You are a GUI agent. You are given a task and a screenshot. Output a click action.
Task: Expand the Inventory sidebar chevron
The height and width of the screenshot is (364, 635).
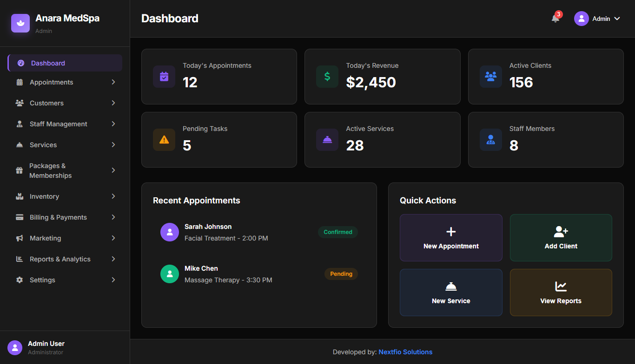pyautogui.click(x=113, y=196)
